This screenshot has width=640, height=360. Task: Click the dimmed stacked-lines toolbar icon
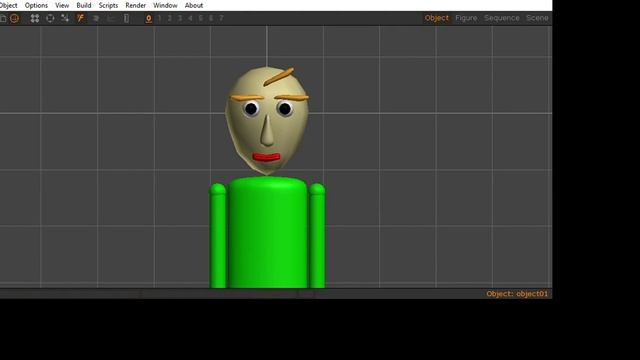tap(96, 18)
